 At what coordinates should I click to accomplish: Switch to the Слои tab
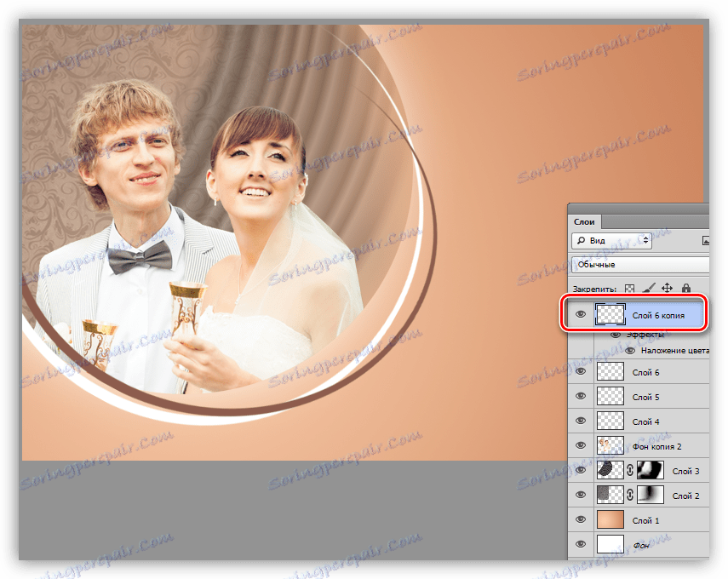point(584,222)
